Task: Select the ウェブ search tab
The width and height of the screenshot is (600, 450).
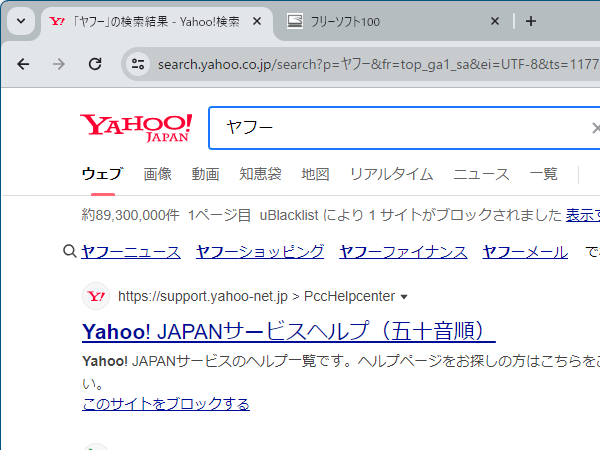Action: 103,174
